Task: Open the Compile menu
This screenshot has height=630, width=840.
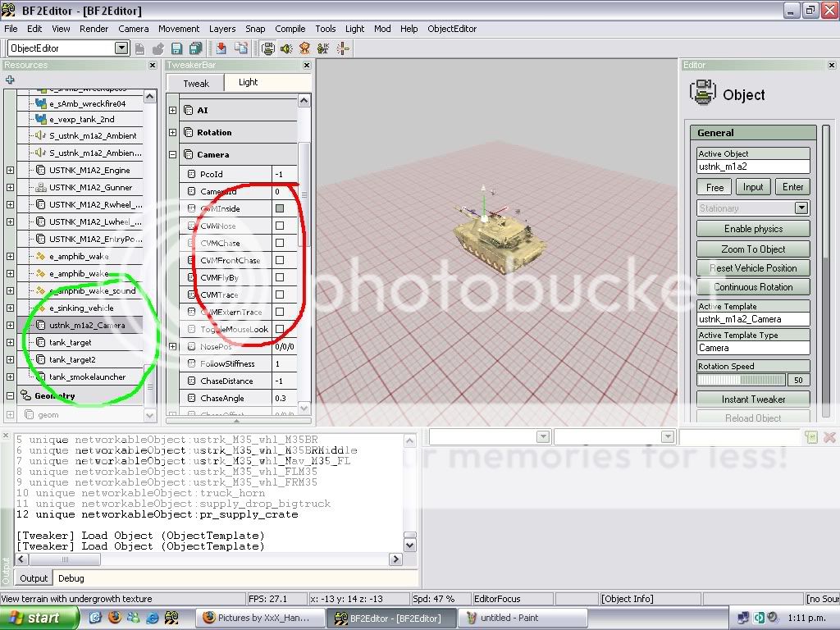Action: click(x=290, y=29)
